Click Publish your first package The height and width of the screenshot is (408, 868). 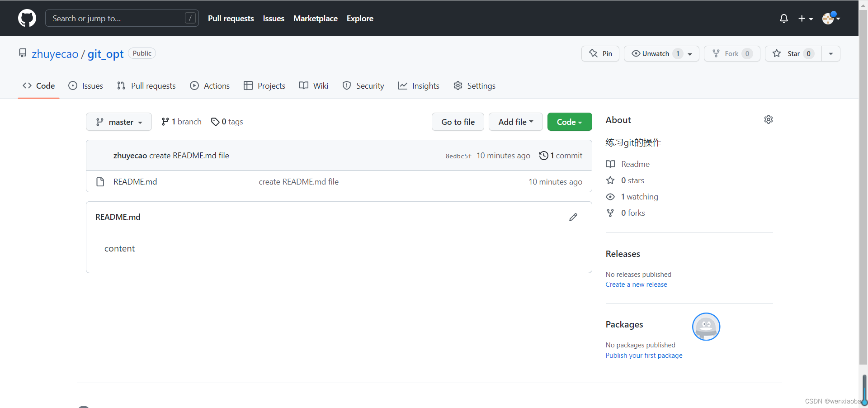644,356
